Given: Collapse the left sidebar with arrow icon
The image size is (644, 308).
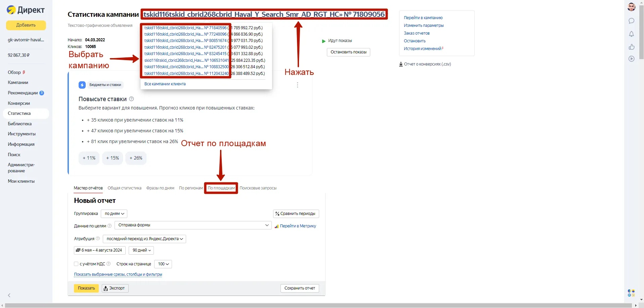Looking at the screenshot, I should pyautogui.click(x=9, y=295).
